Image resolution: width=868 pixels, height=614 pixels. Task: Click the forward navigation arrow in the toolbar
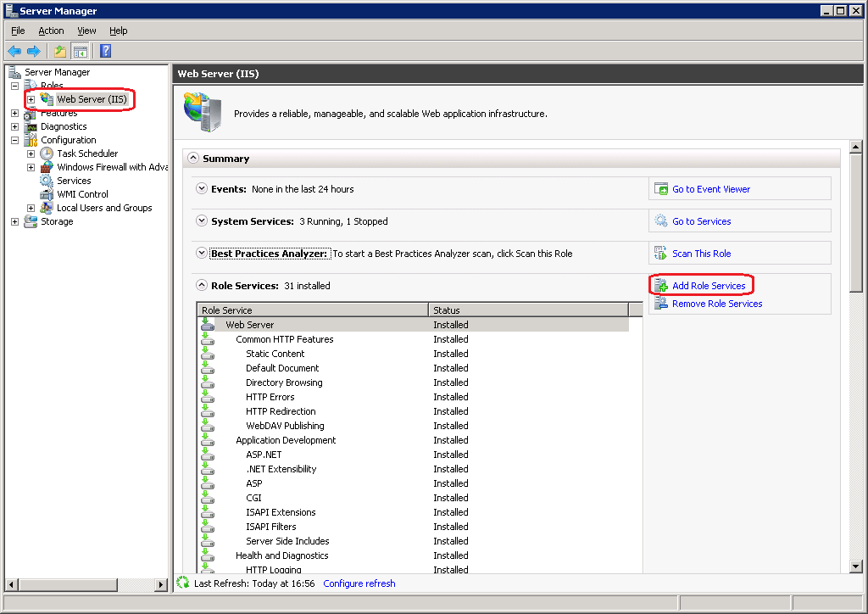click(x=33, y=51)
